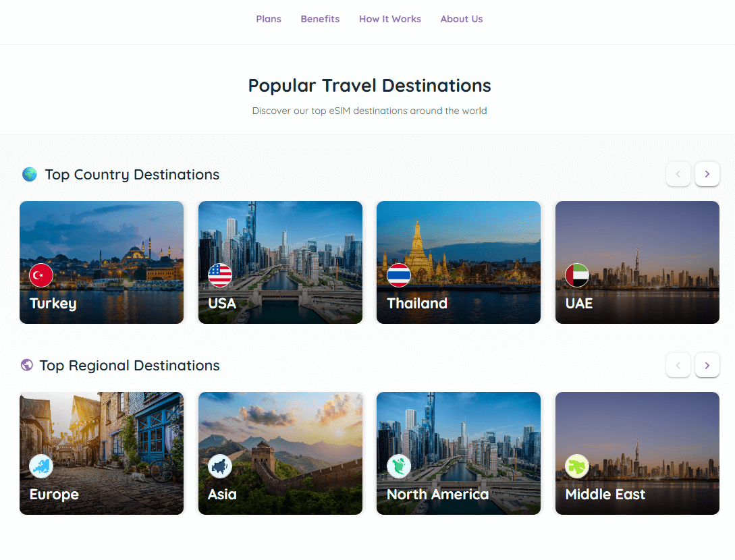Click the Middle East map icon
Image resolution: width=735 pixels, height=560 pixels.
[577, 466]
